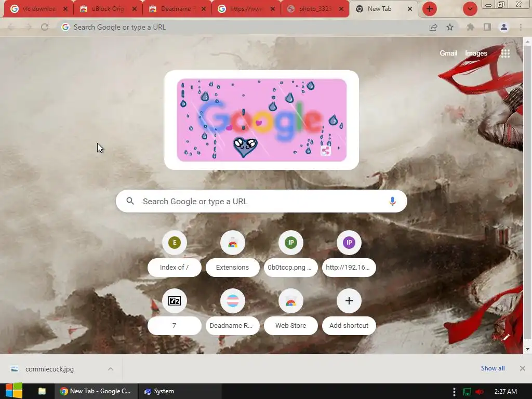
Task: Open the Index of / shortcut icon
Action: [175, 242]
